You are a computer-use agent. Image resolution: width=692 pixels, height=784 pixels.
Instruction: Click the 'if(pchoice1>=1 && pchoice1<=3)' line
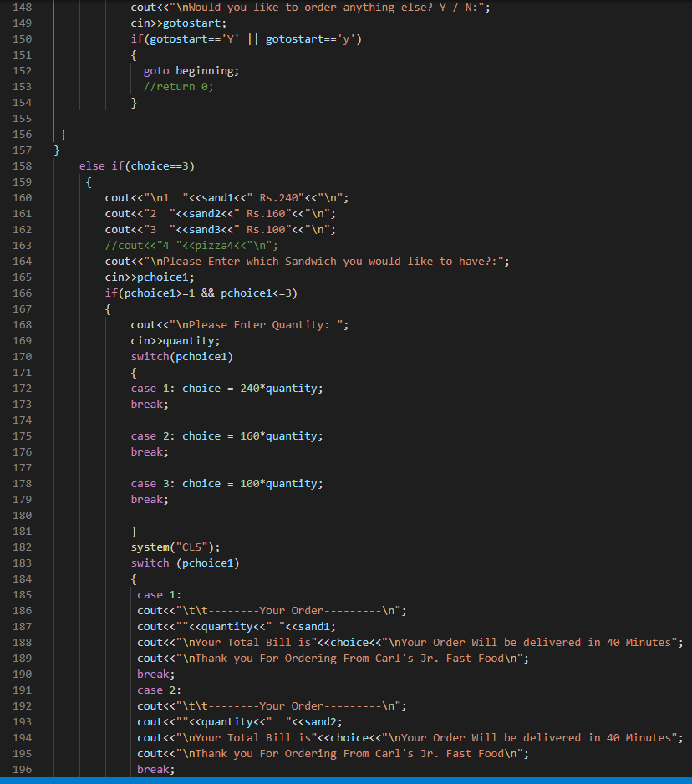click(x=201, y=293)
